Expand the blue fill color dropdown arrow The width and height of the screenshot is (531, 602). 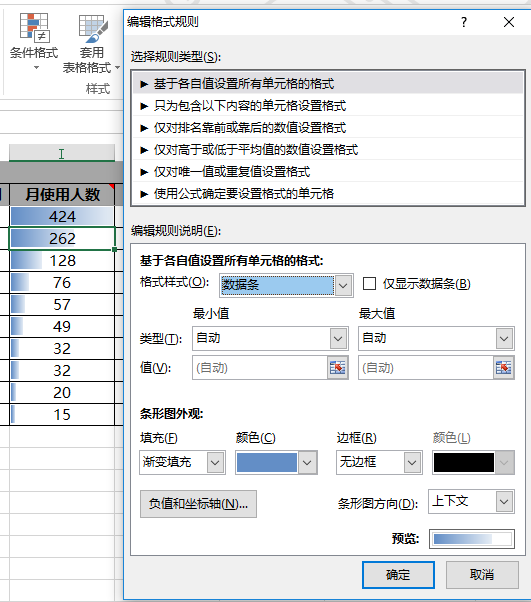pyautogui.click(x=307, y=463)
